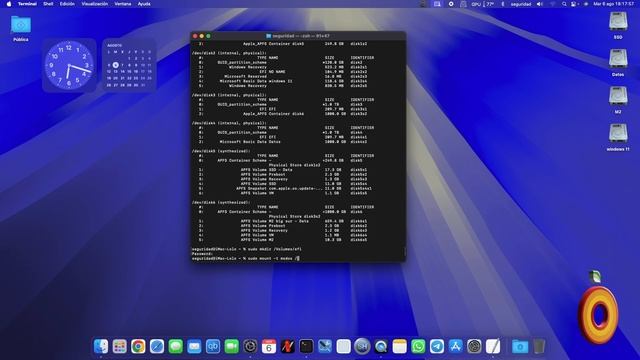The height and width of the screenshot is (360, 640).
Task: Open Calendar showing 6 in Dock
Action: (269, 347)
